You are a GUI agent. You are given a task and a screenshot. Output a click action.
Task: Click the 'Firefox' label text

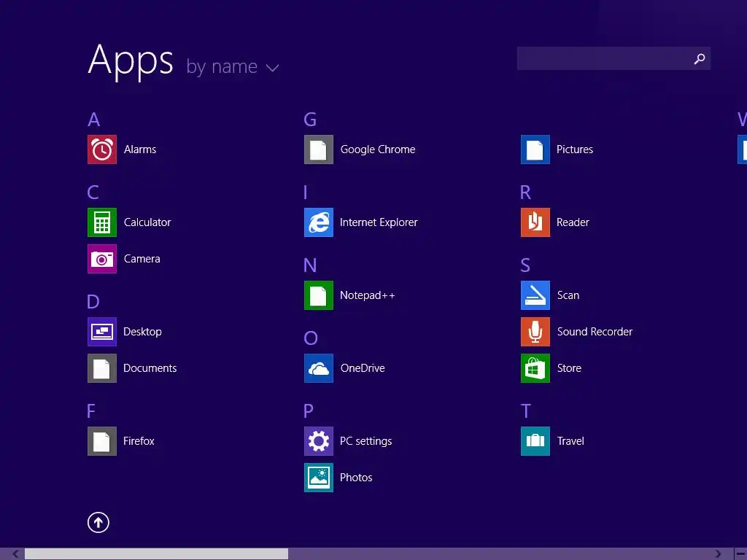[x=139, y=441]
